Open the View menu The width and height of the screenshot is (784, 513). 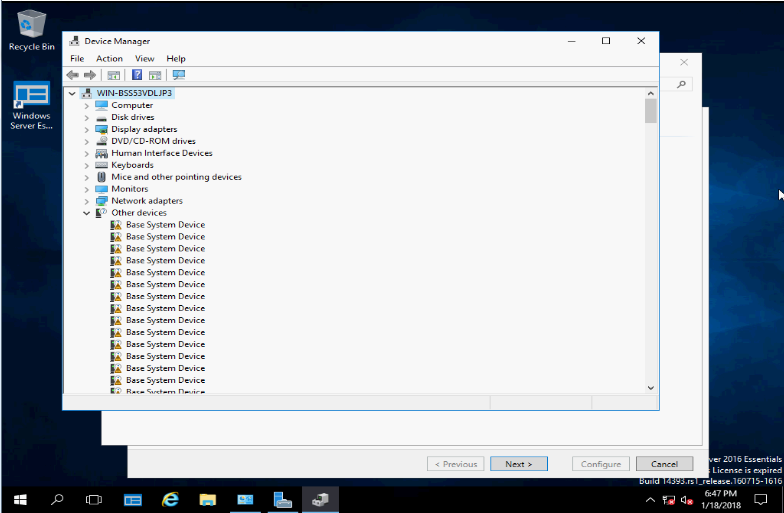coord(144,58)
